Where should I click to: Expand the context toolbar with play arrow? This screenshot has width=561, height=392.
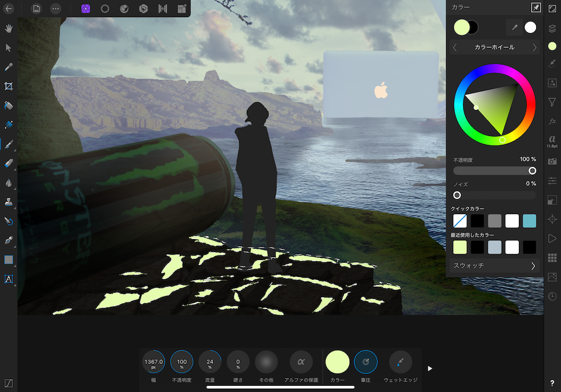(430, 368)
